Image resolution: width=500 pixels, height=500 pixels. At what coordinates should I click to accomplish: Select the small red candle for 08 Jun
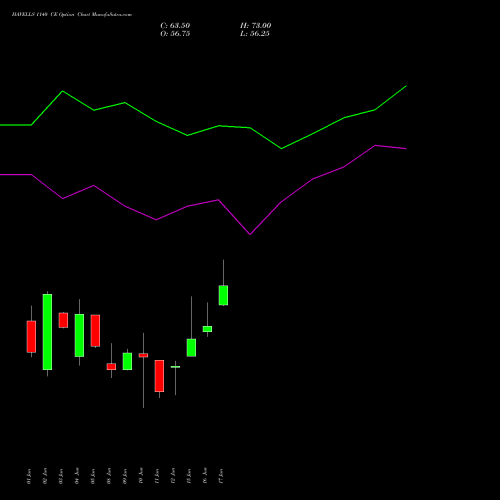(111, 366)
